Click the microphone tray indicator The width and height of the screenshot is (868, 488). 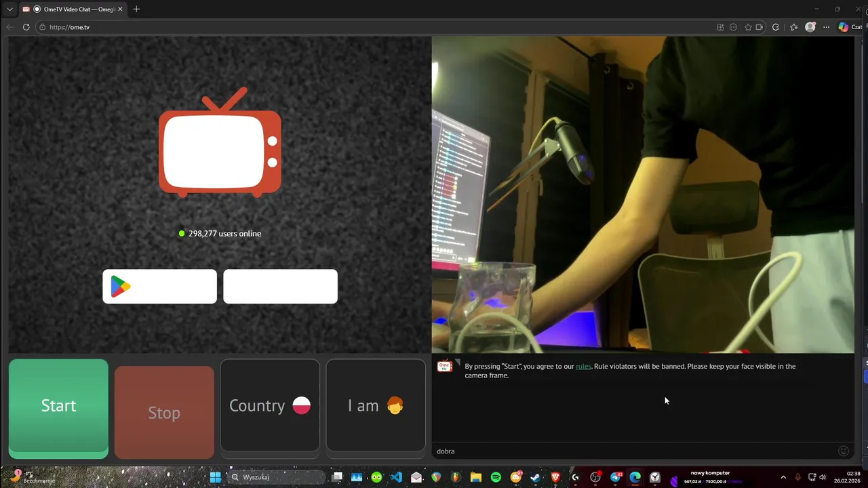coord(797,477)
